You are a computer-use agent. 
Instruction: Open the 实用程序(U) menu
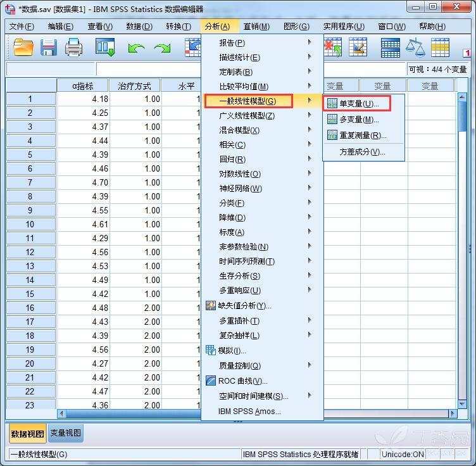(x=344, y=27)
